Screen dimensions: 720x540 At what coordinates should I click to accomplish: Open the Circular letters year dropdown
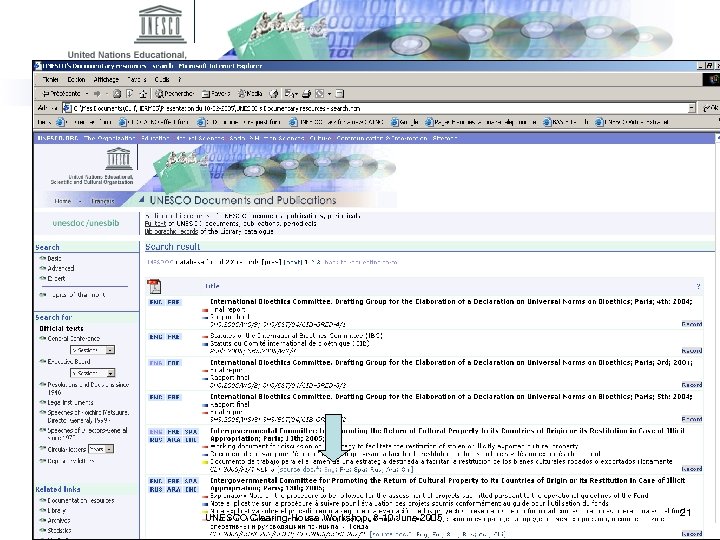click(109, 449)
